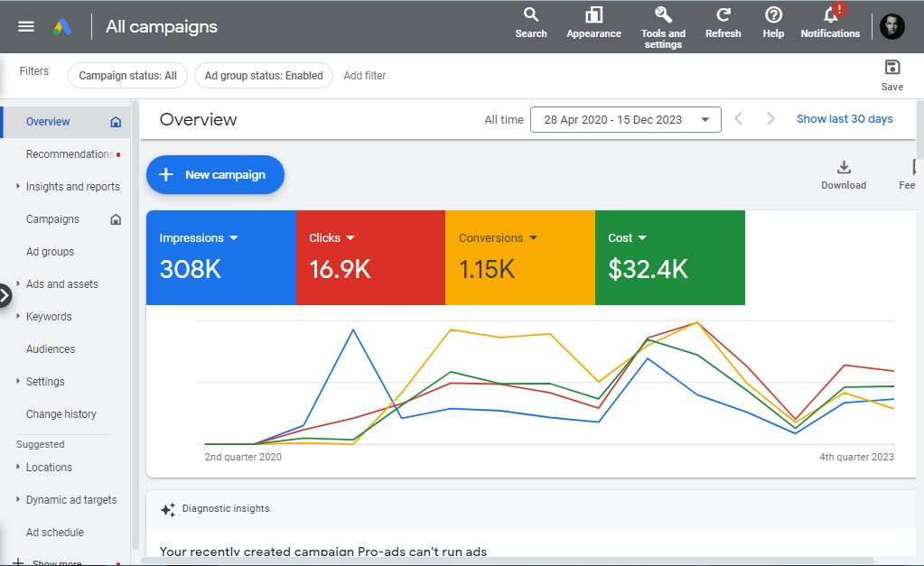924x566 pixels.
Task: Select the green Cost scorecard
Action: pyautogui.click(x=670, y=257)
